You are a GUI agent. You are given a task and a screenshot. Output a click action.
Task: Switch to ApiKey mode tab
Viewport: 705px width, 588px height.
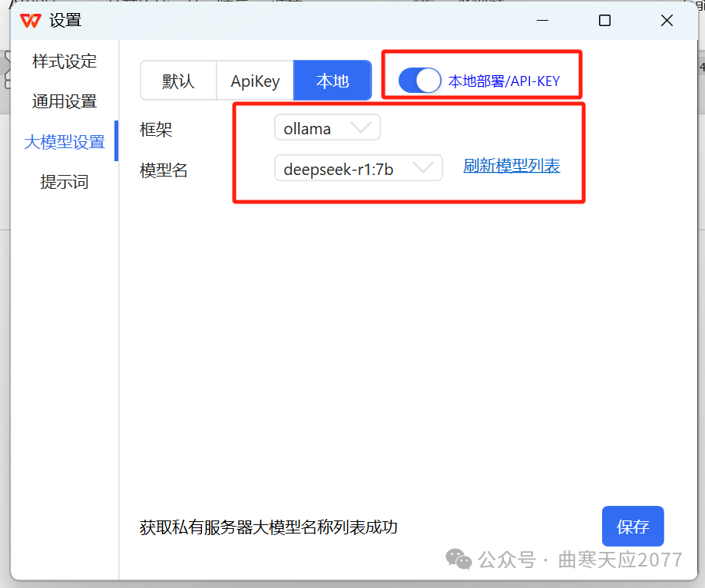(255, 81)
